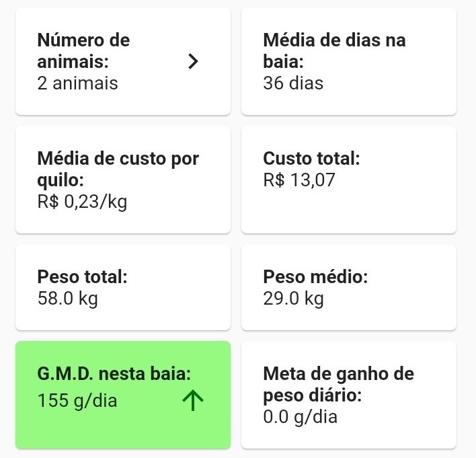Click empty green area of G.M.D. card
476x458 pixels.
(121, 430)
